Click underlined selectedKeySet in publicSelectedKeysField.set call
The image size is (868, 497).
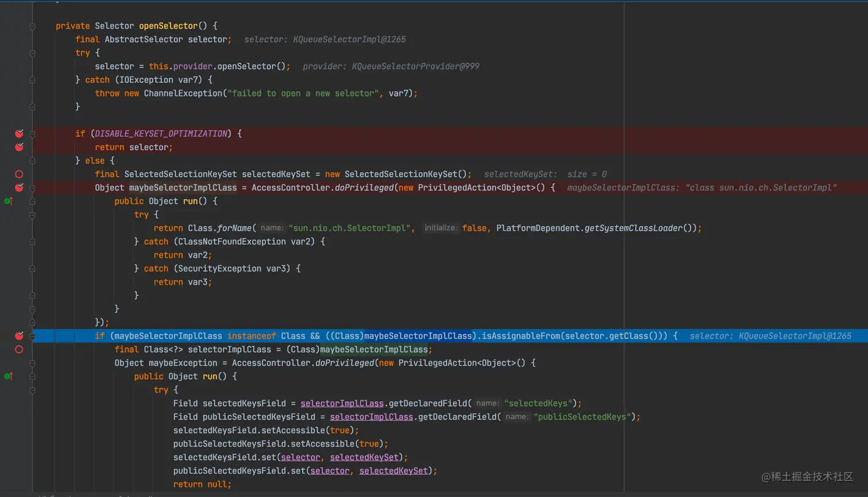(x=393, y=471)
